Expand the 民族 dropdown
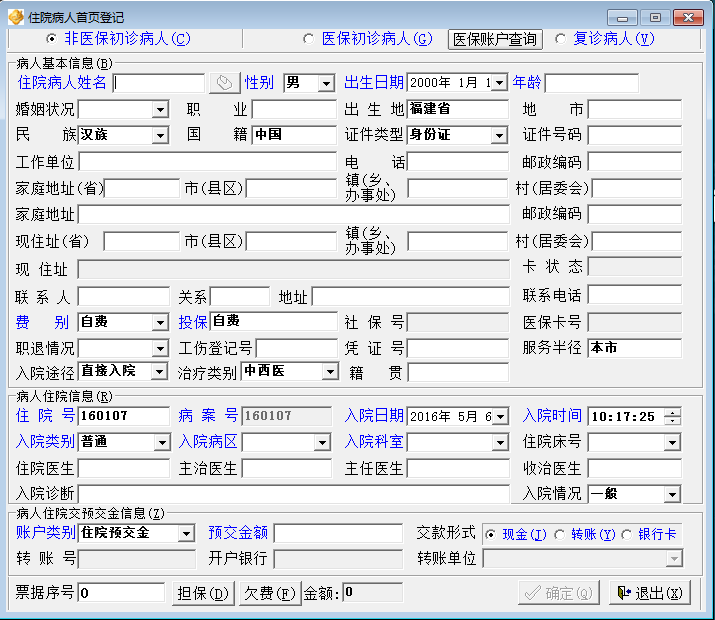Viewport: 715px width, 620px height. coord(160,136)
